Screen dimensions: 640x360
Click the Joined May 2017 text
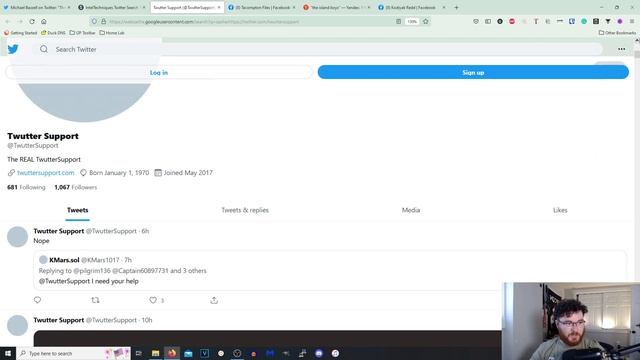(x=188, y=173)
